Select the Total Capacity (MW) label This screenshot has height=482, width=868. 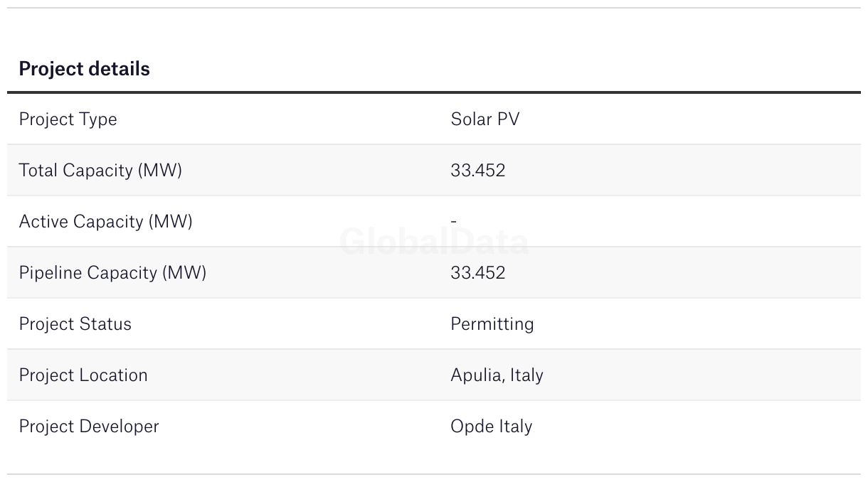[x=100, y=171]
